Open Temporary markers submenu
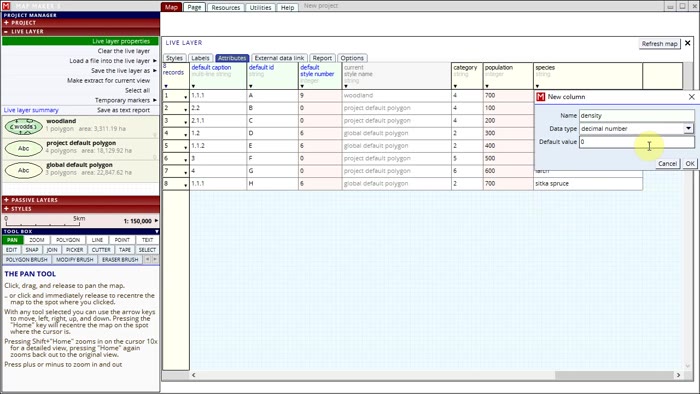The image size is (700, 394). (x=122, y=100)
